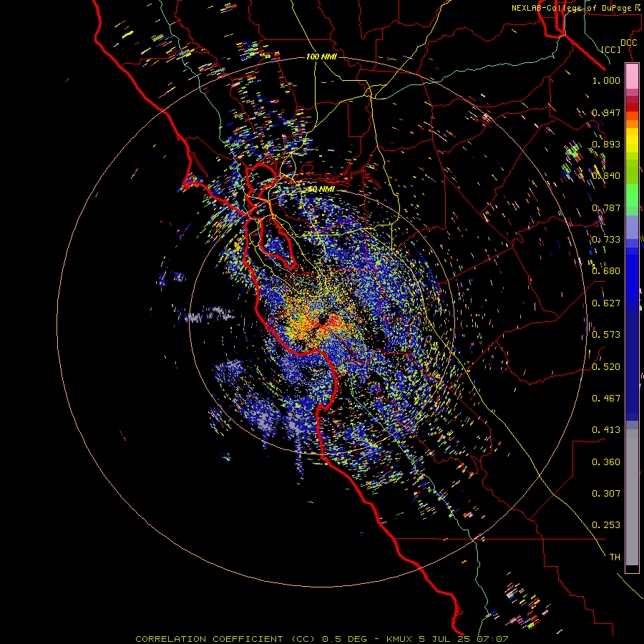Viewport: 644px width, 644px height.
Task: Click the 50 NMI range ring label
Action: coord(321,189)
